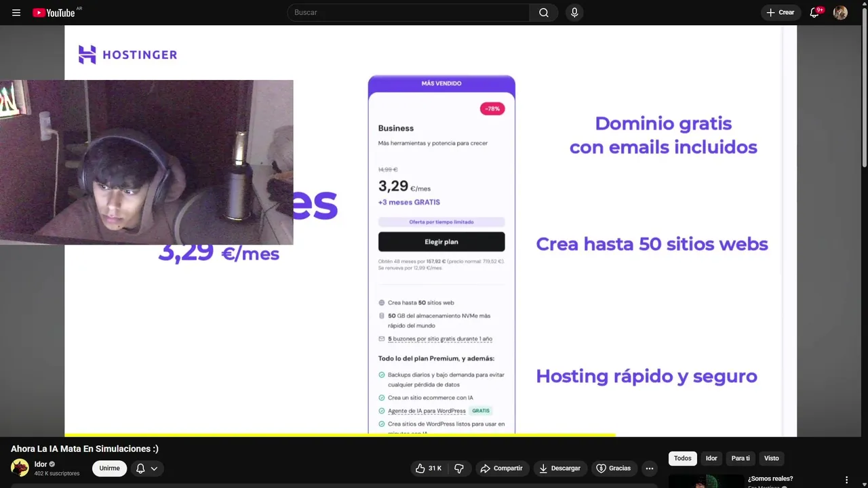
Task: Open subscription notification bell dropdown
Action: coord(146,468)
